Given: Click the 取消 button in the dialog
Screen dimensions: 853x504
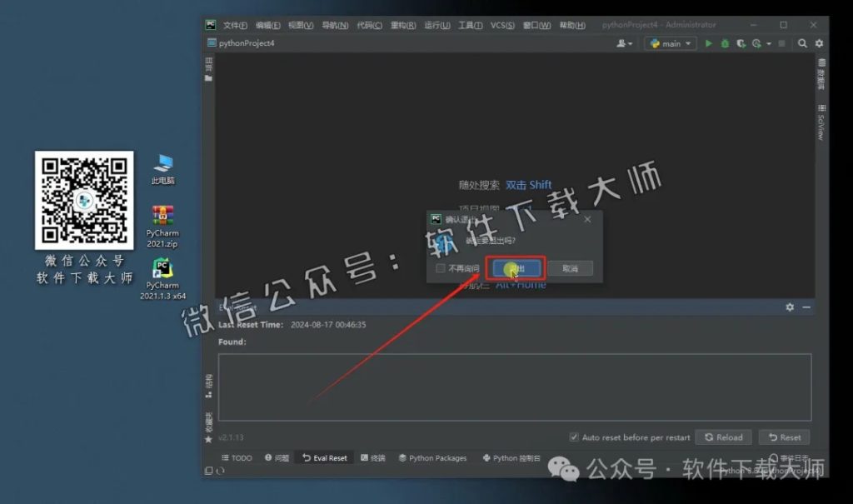Looking at the screenshot, I should tap(571, 267).
